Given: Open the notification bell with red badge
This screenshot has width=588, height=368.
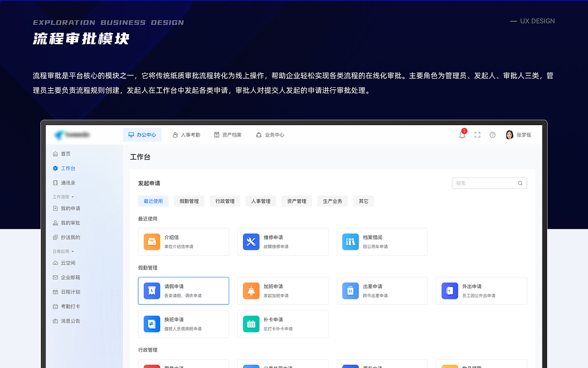Looking at the screenshot, I should pos(462,134).
